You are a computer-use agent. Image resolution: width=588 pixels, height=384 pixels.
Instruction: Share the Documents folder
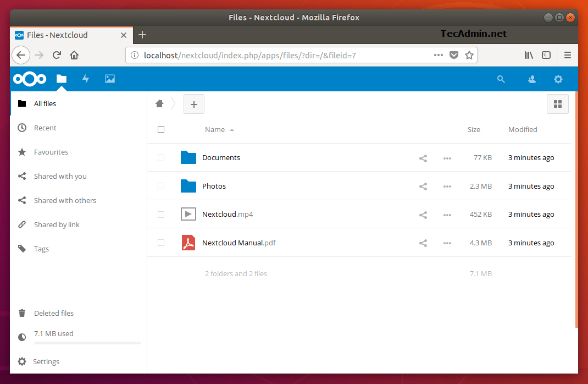coord(423,158)
